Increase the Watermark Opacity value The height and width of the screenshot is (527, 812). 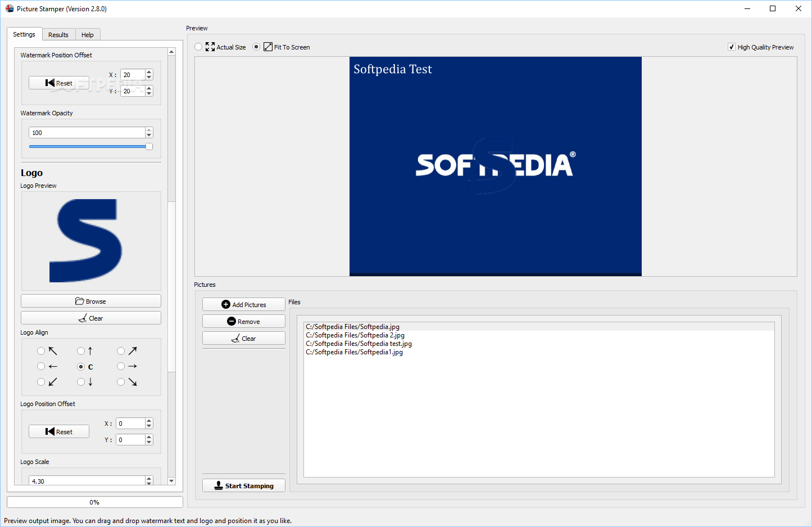149,130
